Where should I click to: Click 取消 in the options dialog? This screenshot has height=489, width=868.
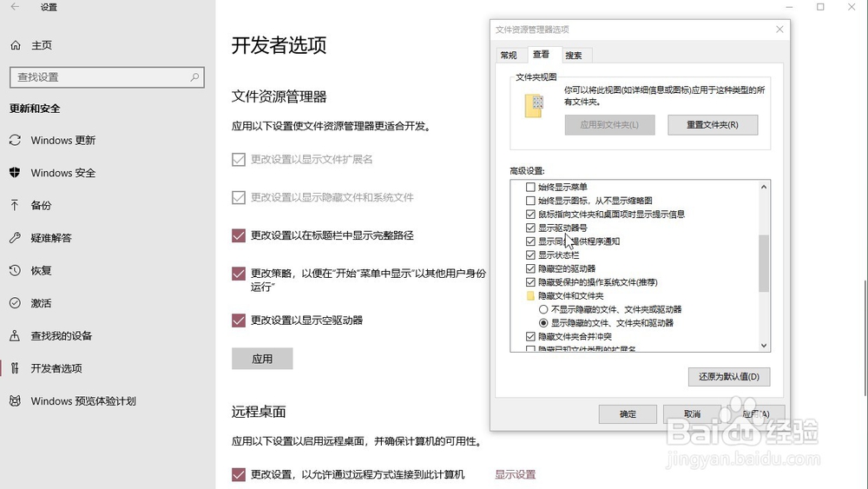(692, 414)
